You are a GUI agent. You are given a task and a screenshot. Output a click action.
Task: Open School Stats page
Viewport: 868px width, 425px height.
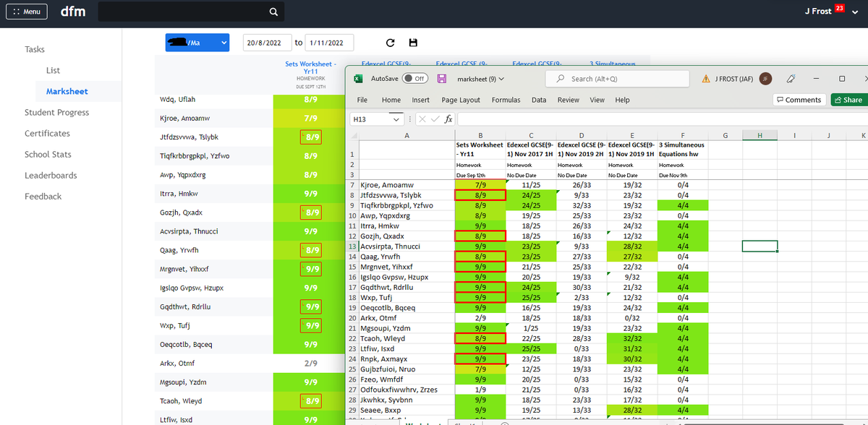(48, 154)
